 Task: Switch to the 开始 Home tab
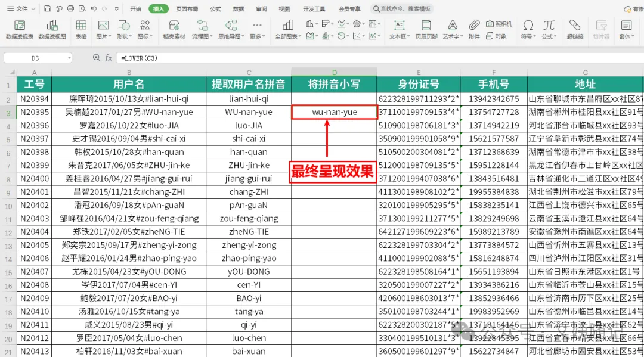[x=135, y=8]
